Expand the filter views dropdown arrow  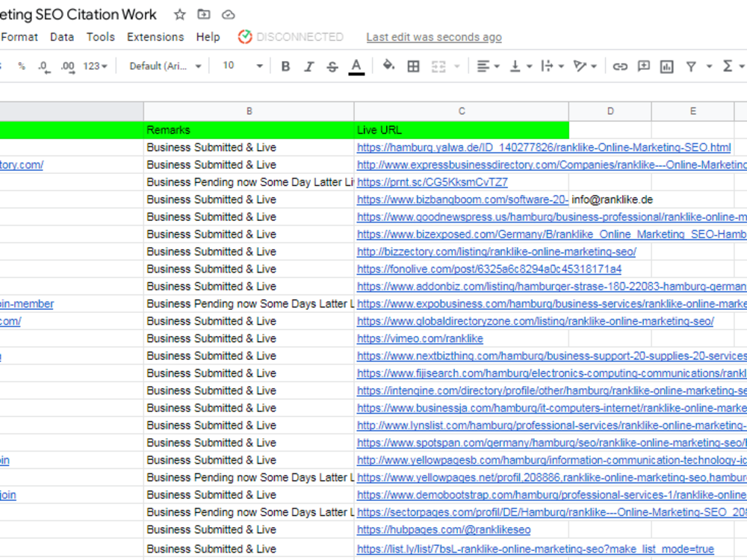pyautogui.click(x=709, y=66)
